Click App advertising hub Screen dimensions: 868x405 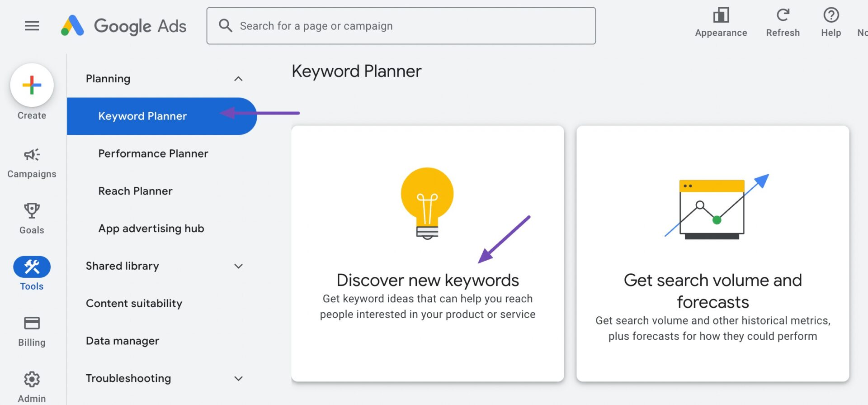[151, 228]
